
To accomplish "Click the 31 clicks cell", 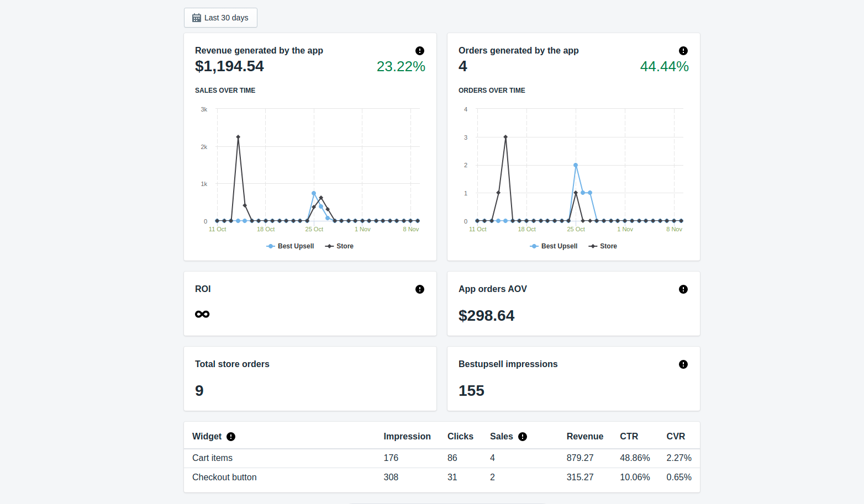I will point(452,478).
